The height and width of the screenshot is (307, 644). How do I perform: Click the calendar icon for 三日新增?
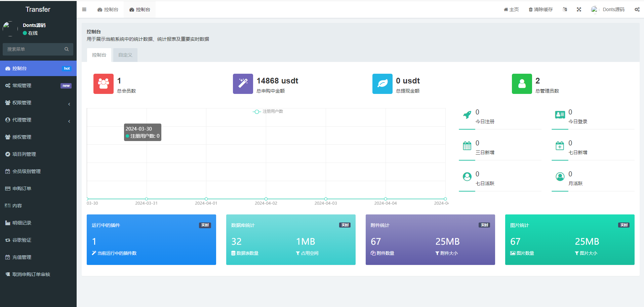click(467, 146)
